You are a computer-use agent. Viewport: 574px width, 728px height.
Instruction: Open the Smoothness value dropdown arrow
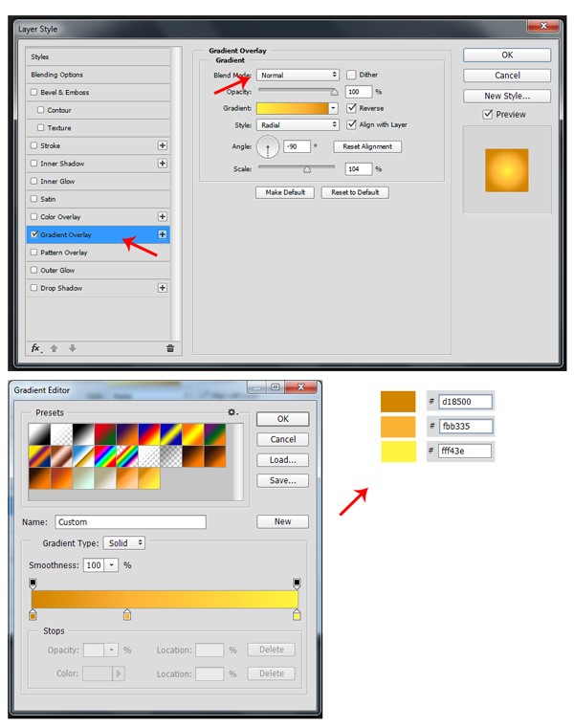coord(112,565)
